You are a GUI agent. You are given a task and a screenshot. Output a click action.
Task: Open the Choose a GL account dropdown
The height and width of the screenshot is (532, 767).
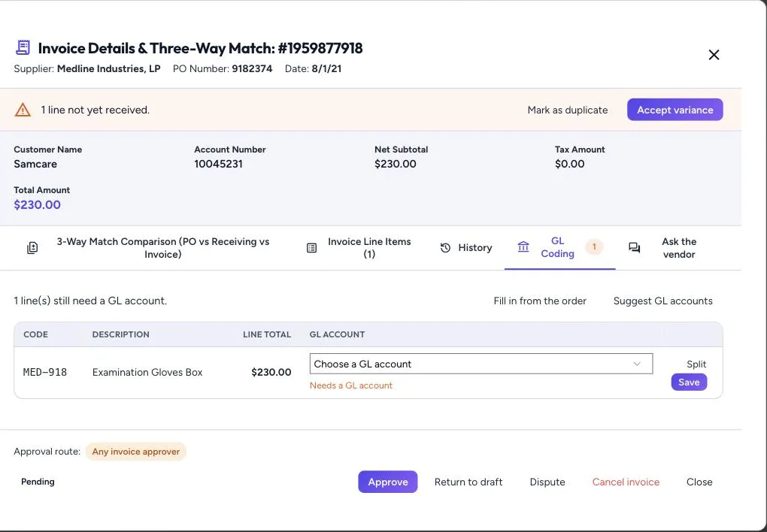tap(481, 364)
